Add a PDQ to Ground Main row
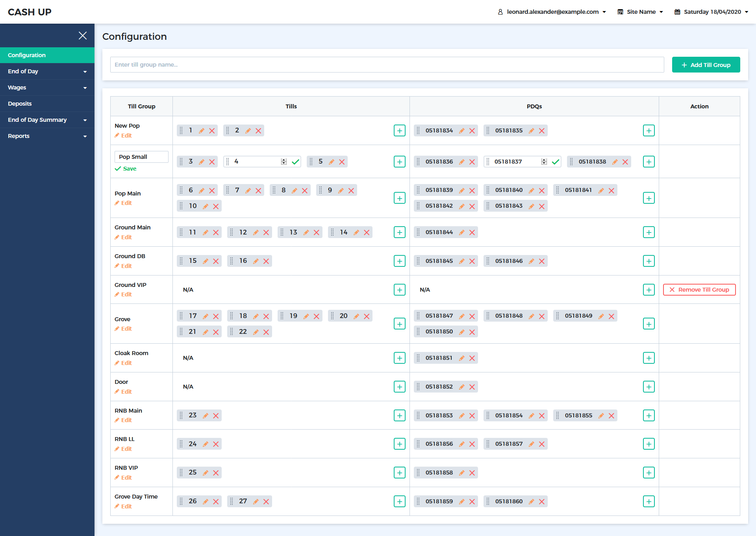The width and height of the screenshot is (756, 536). [x=648, y=233]
